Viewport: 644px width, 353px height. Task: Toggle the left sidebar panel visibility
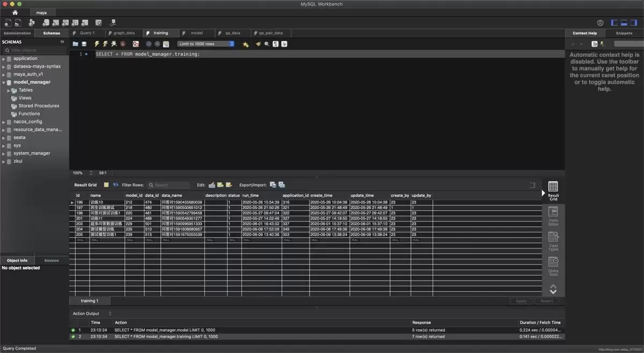point(615,23)
